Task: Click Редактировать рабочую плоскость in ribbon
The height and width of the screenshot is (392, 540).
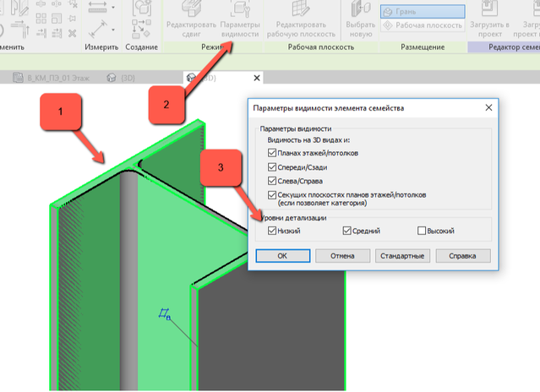Action: pos(301,19)
